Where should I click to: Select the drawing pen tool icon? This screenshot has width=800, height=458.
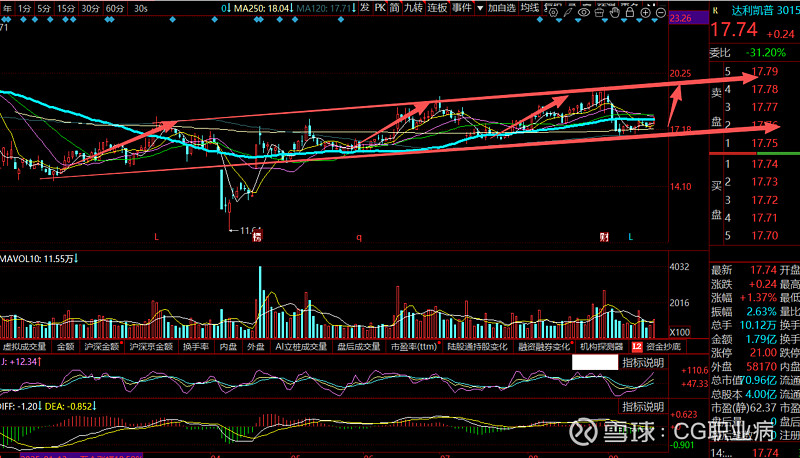pos(568,12)
